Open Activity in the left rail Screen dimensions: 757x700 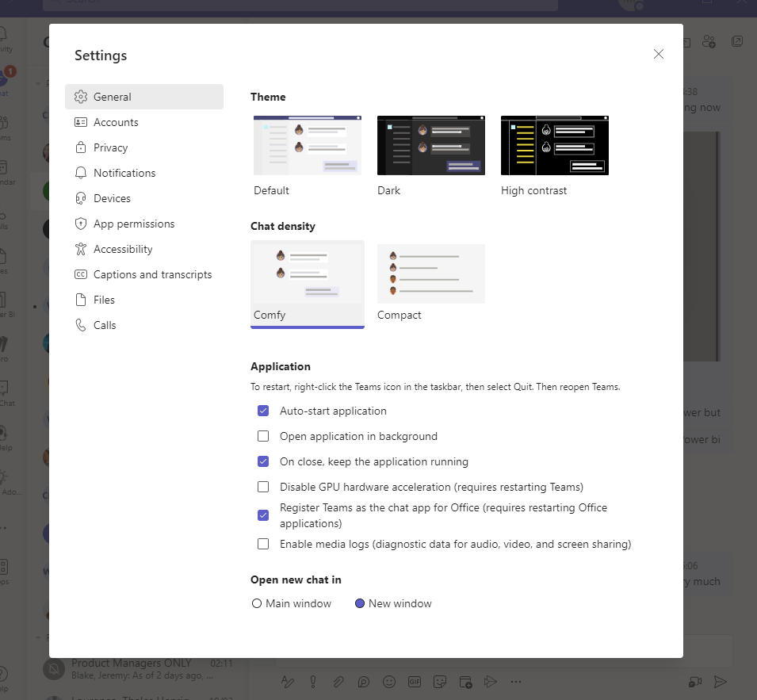tap(5, 40)
